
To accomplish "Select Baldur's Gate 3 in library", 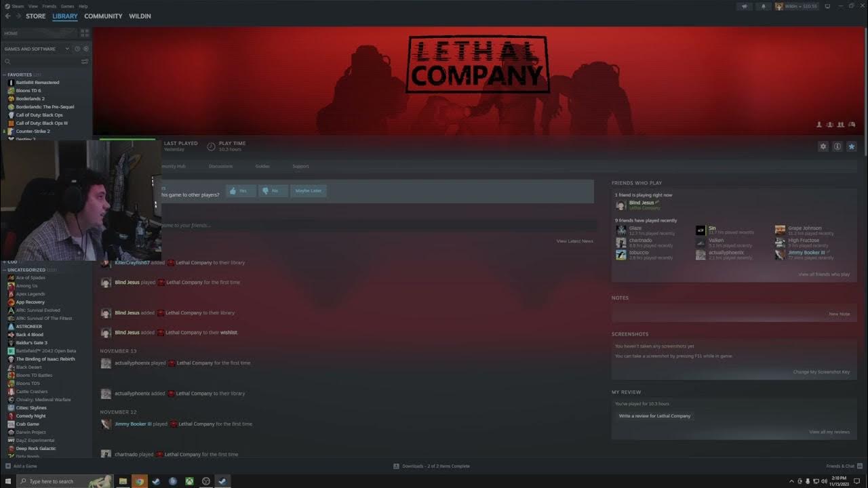I will 31,343.
